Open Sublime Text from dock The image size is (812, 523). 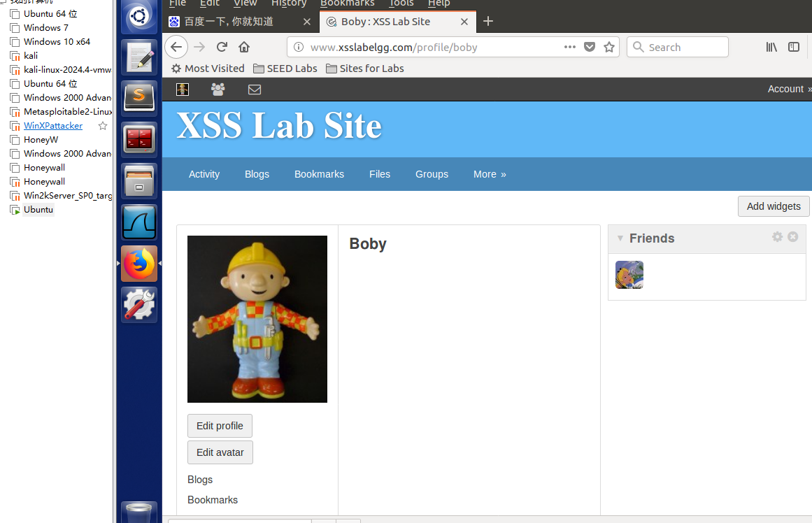[138, 98]
